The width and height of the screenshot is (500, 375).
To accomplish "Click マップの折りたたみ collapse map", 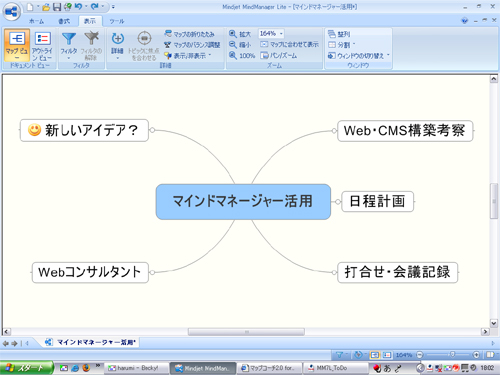I will click(x=190, y=34).
